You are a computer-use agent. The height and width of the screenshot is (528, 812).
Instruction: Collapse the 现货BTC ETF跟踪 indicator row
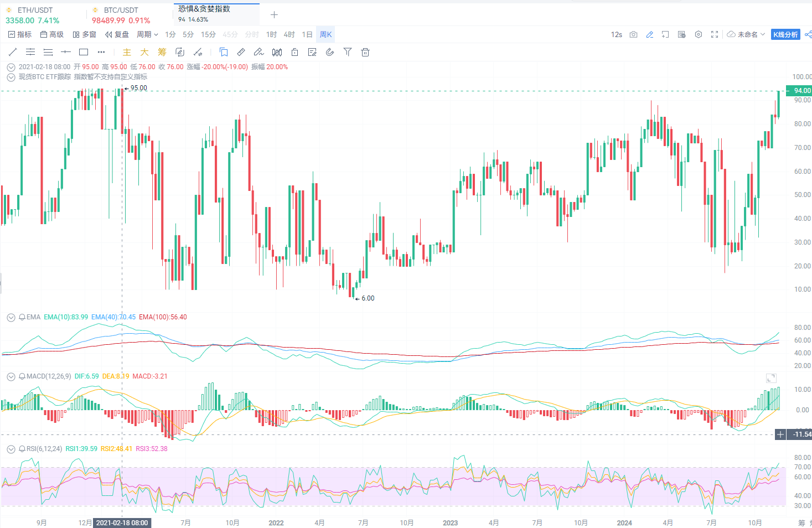pyautogui.click(x=11, y=77)
